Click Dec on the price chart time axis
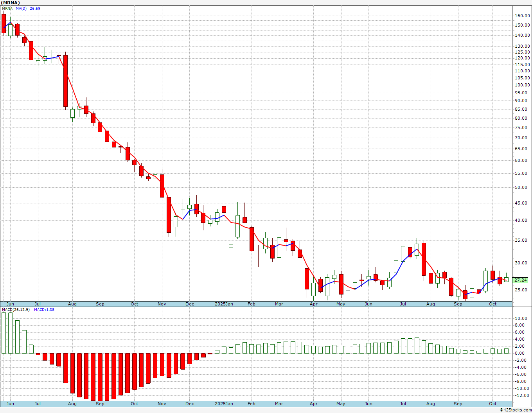 click(190, 304)
